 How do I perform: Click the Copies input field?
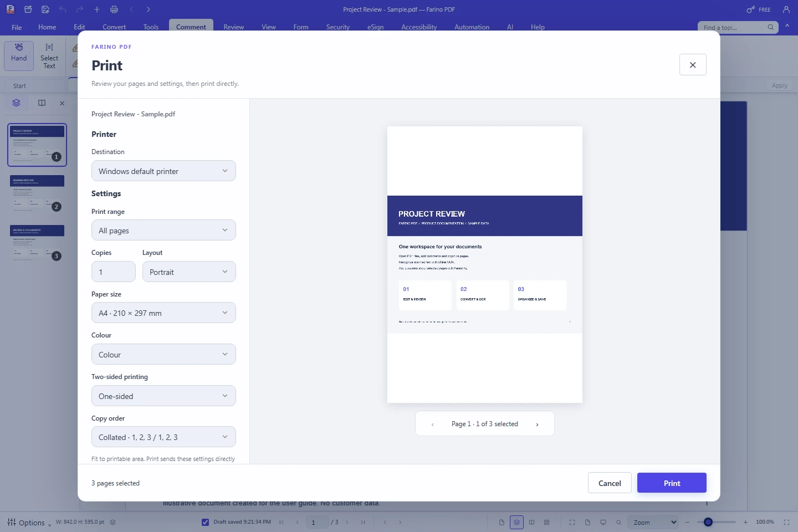(x=114, y=272)
